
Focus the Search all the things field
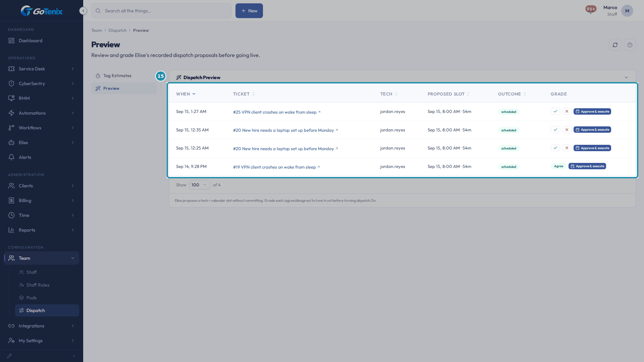coord(161,11)
